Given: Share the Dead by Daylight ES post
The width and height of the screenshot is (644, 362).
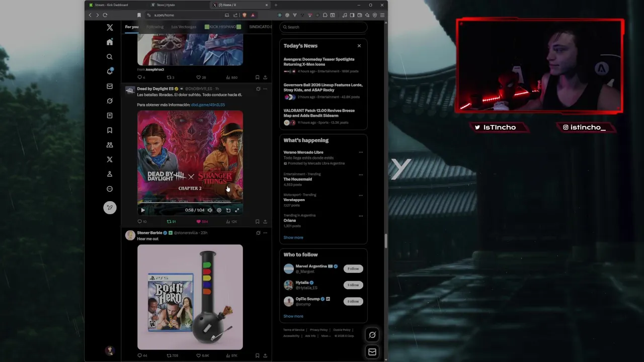Looking at the screenshot, I should click(x=265, y=221).
